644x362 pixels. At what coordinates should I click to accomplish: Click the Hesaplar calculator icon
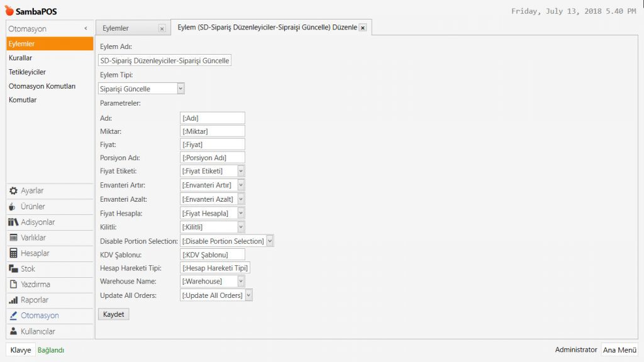coord(13,253)
